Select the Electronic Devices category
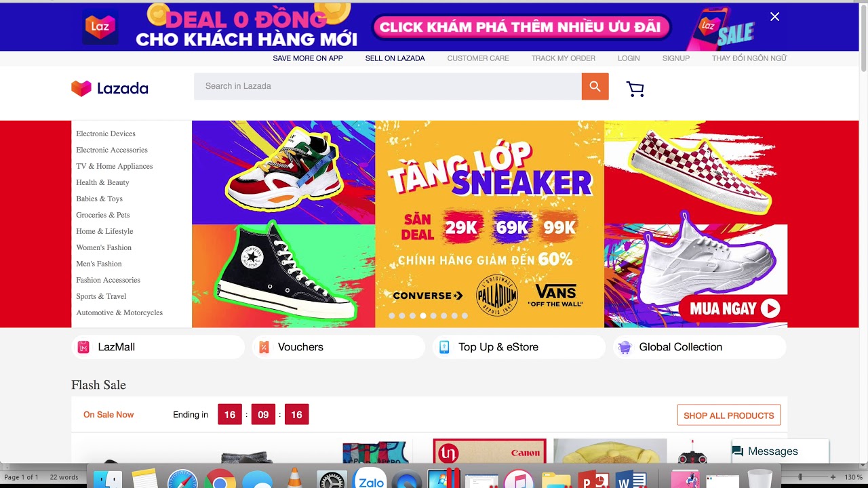Image resolution: width=868 pixels, height=488 pixels. [x=106, y=134]
